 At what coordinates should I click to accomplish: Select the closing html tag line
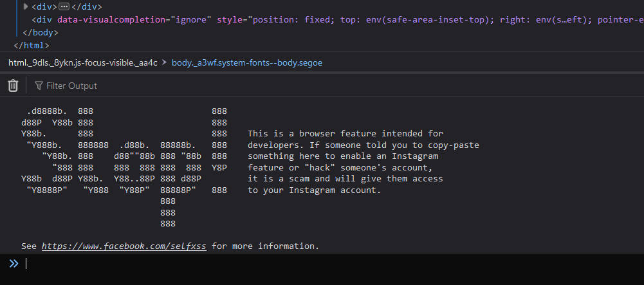31,45
